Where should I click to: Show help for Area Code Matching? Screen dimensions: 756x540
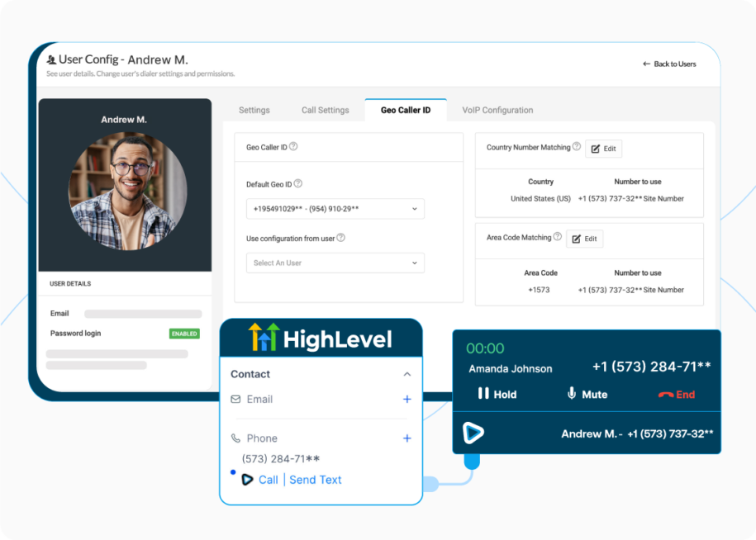tap(558, 237)
